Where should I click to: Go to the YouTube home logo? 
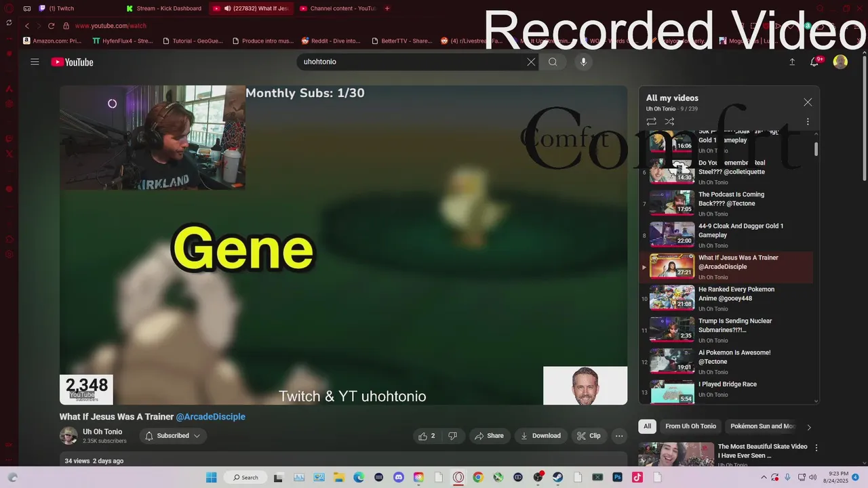coord(72,62)
